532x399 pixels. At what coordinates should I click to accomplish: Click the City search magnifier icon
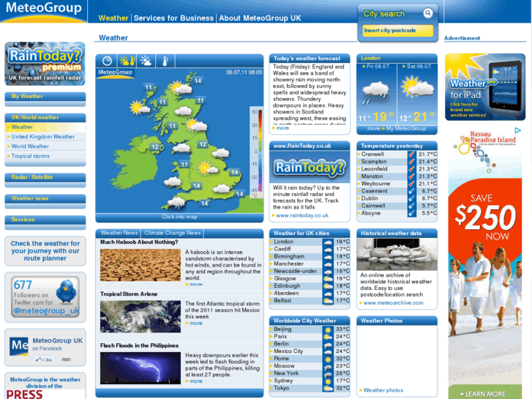[x=428, y=13]
